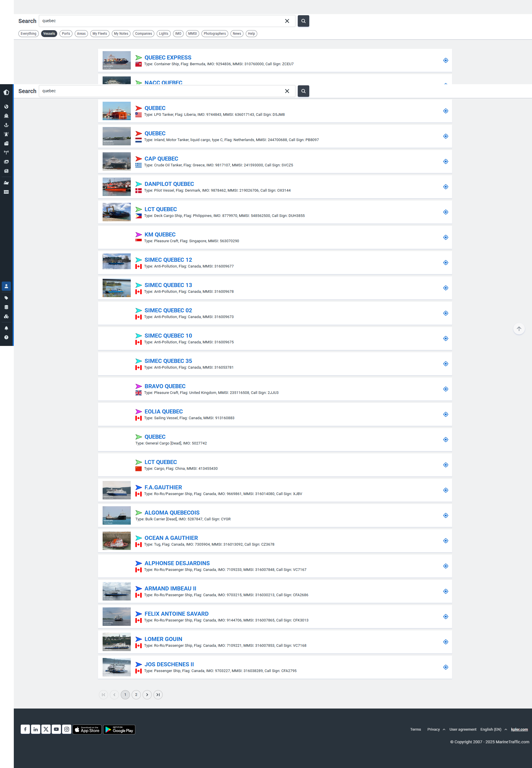Image resolution: width=532 pixels, height=768 pixels.
Task: Select the My Fleets filter chip
Action: [x=100, y=34]
